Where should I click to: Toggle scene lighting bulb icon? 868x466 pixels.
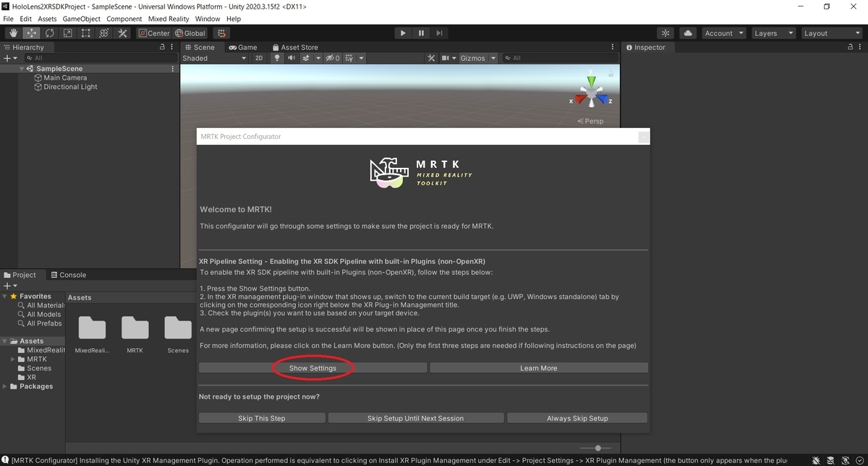(277, 58)
